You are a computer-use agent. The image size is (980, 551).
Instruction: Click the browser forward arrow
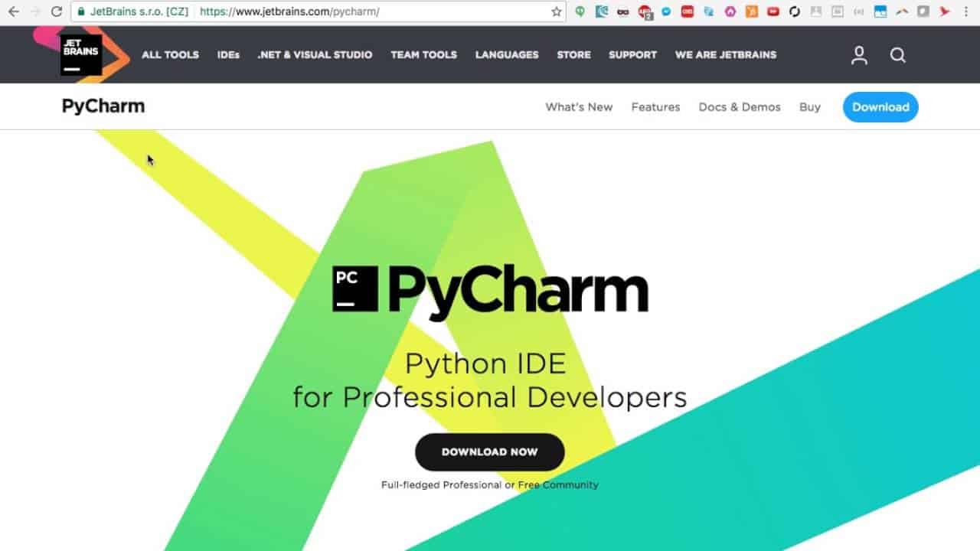pos(34,11)
